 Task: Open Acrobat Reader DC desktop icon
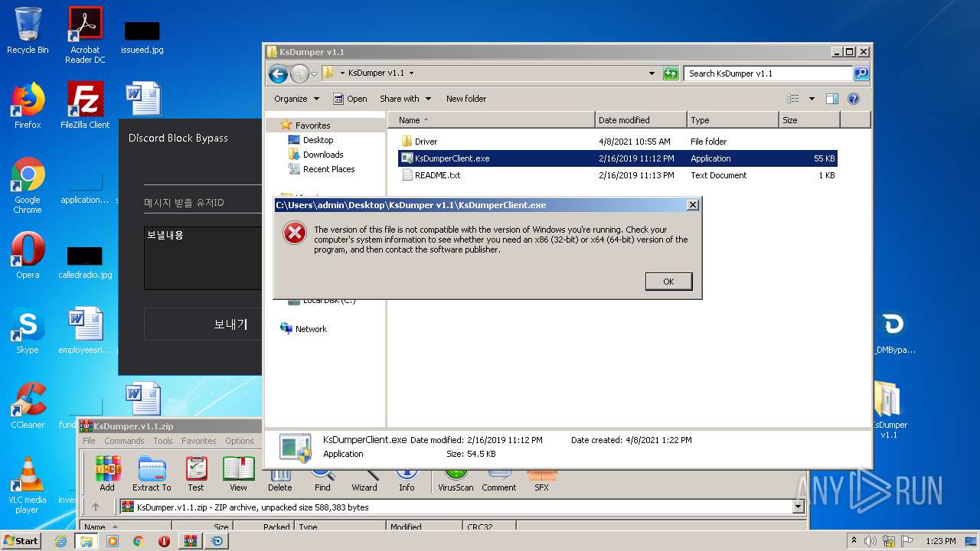pyautogui.click(x=85, y=35)
